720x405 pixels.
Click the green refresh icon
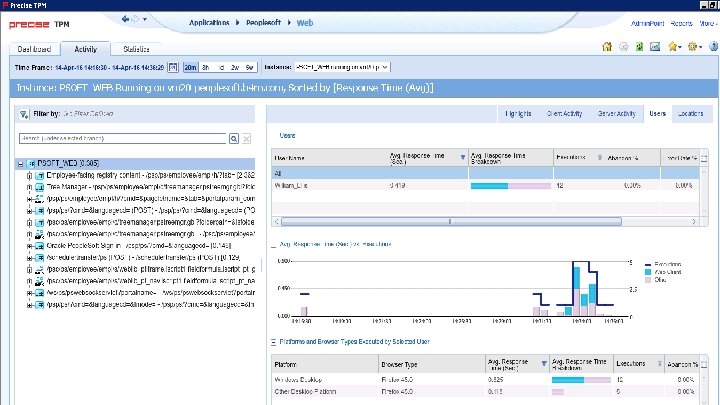(639, 46)
